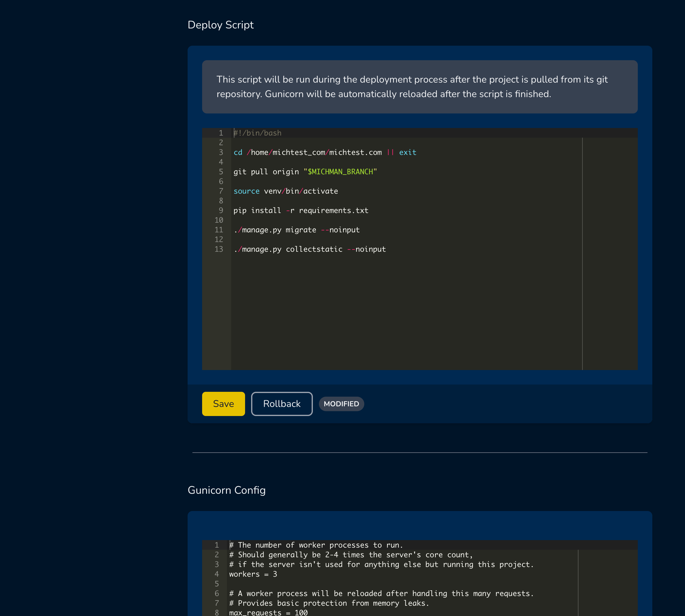Click the MODIFIED status badge

[341, 404]
